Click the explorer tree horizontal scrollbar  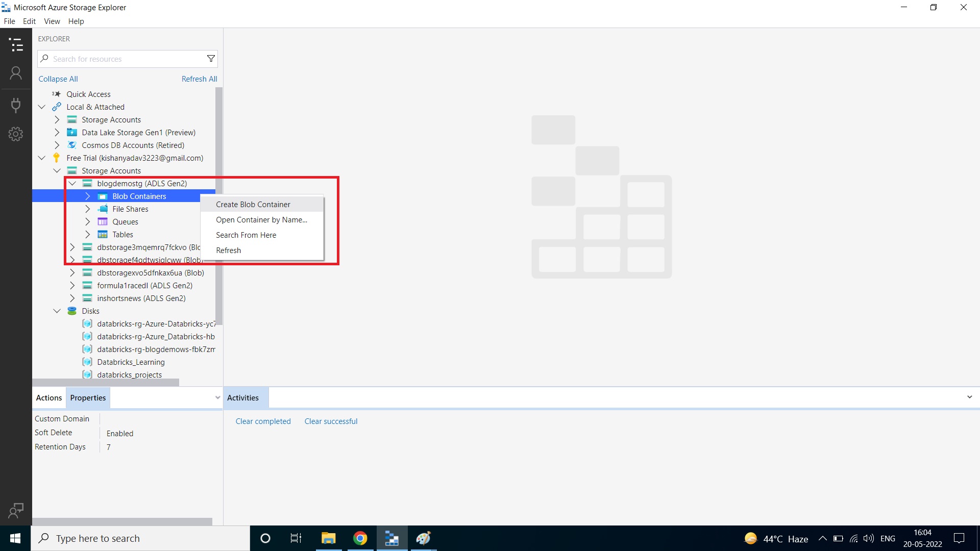click(x=106, y=382)
